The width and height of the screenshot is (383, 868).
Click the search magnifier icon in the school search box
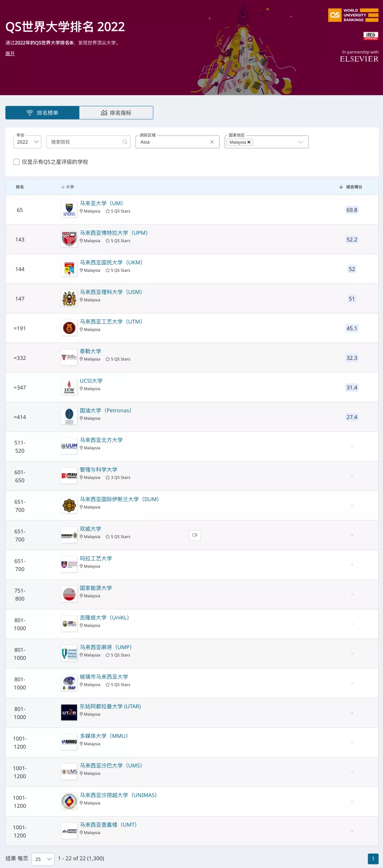[x=125, y=142]
